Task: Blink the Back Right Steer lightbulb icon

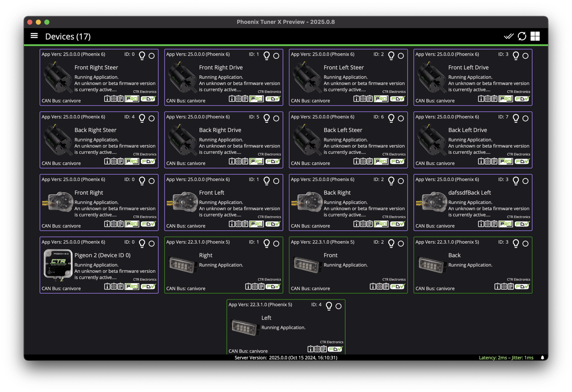Action: click(142, 118)
